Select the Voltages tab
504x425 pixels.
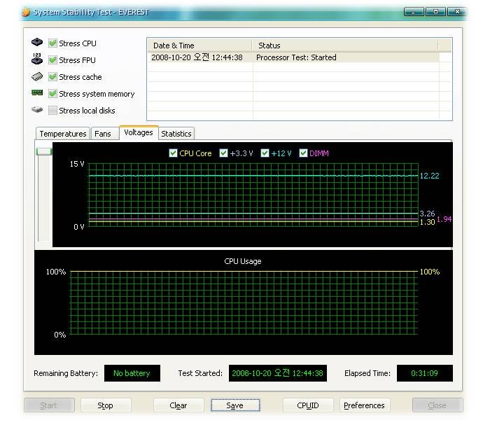(139, 132)
